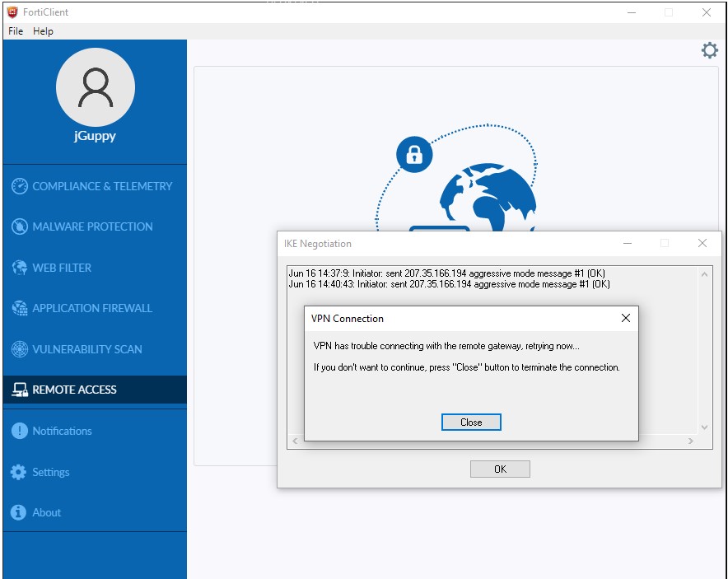Open Application Firewall section
Image resolution: width=728 pixels, height=579 pixels.
(x=95, y=308)
